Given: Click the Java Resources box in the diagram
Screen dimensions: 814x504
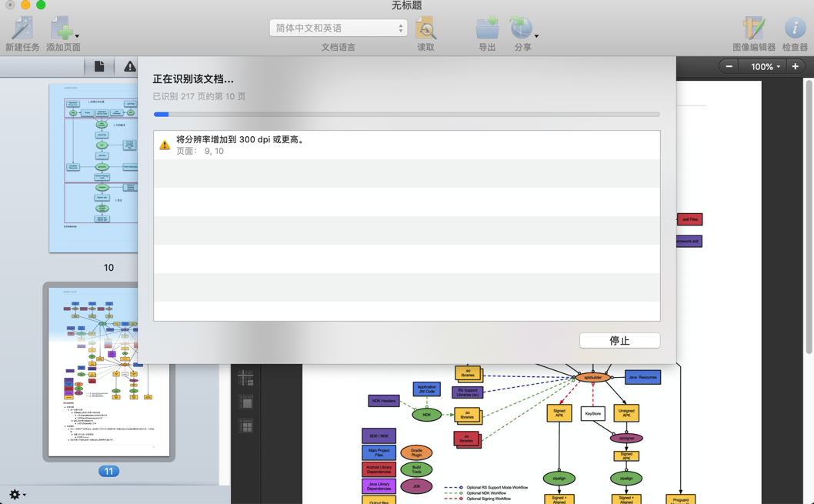Looking at the screenshot, I should click(x=642, y=377).
